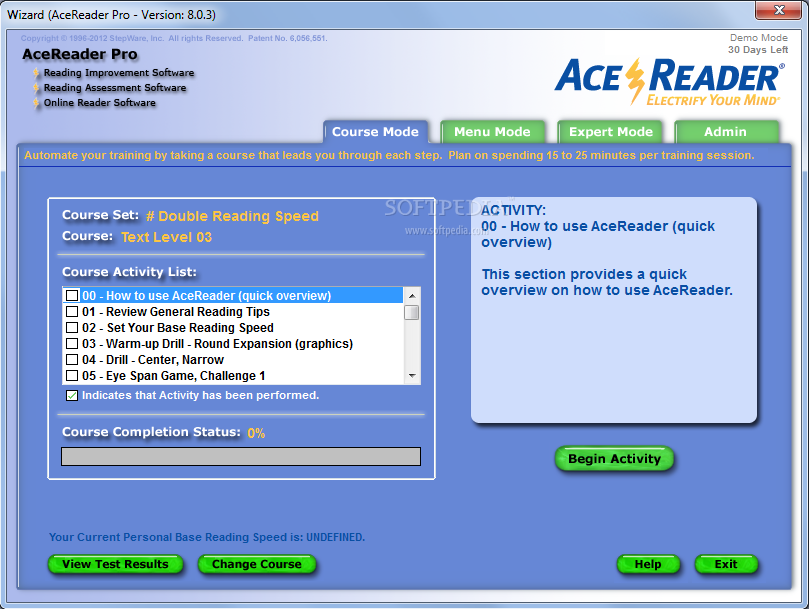
Task: Open the Menu Mode tab
Action: tap(493, 132)
